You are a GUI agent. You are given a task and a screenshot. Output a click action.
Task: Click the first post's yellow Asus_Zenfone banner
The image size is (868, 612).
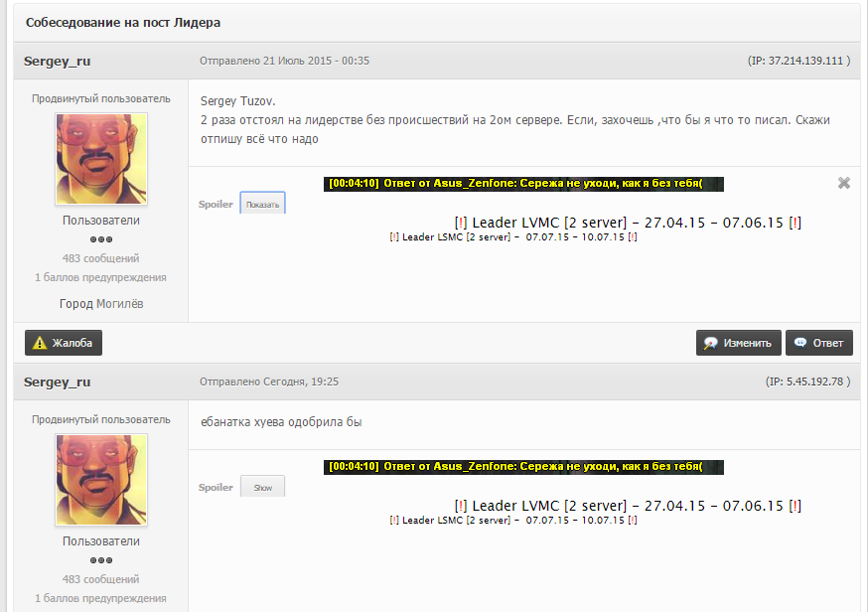click(523, 184)
